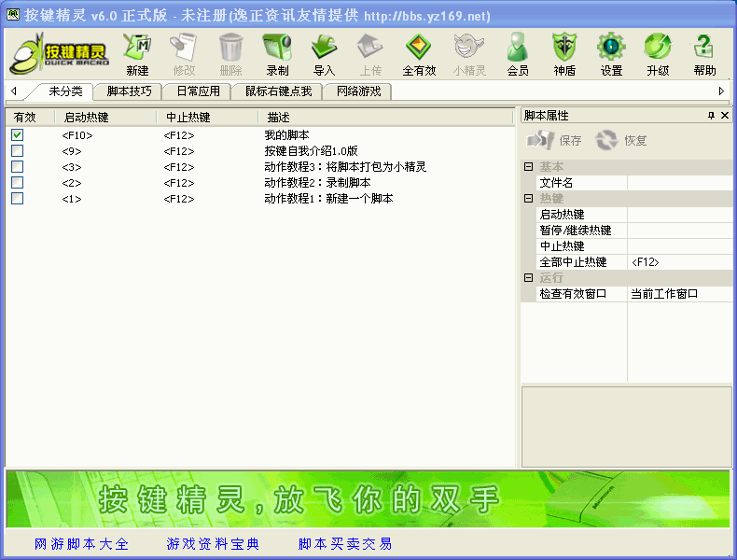Collapse the 热键 property section
Screen dimensions: 737x560
[528, 199]
